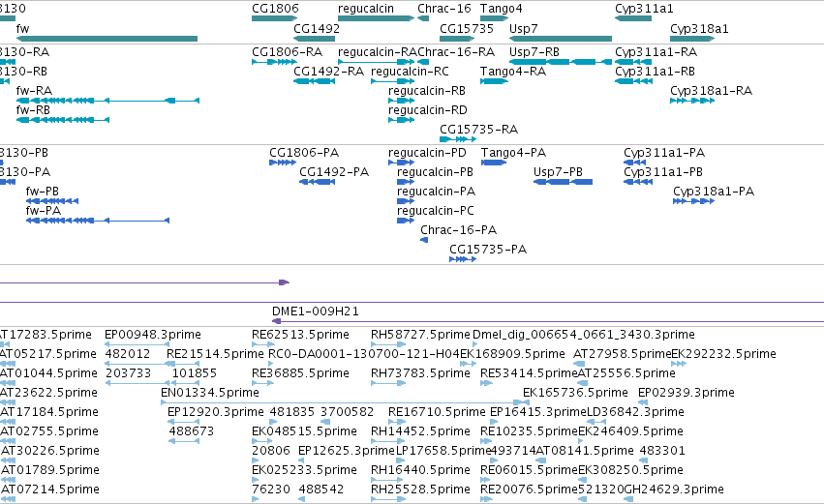Open the regucalcin-RC transcript label
Screen dimensions: 824x504
click(410, 72)
